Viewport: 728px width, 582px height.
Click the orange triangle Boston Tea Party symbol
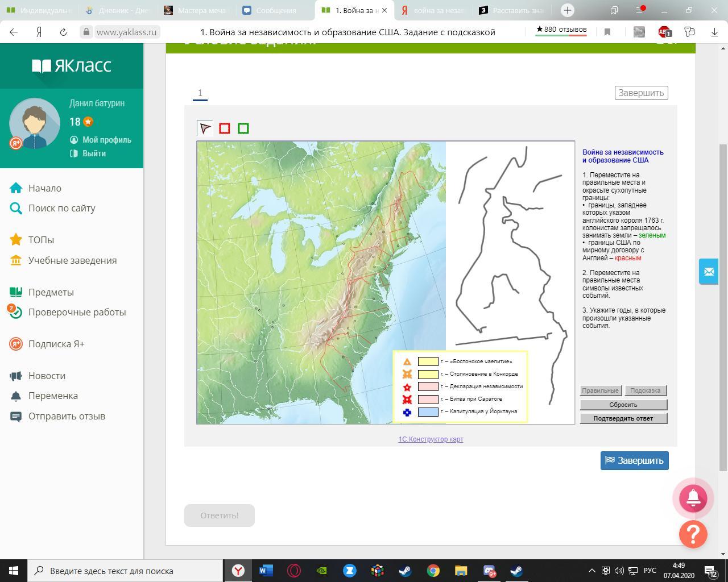[x=407, y=361]
